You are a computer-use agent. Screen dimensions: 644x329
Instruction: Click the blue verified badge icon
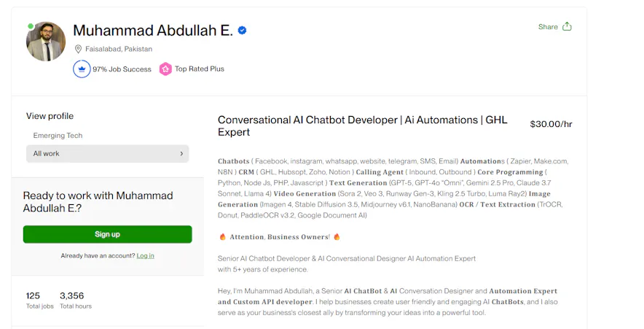click(243, 31)
